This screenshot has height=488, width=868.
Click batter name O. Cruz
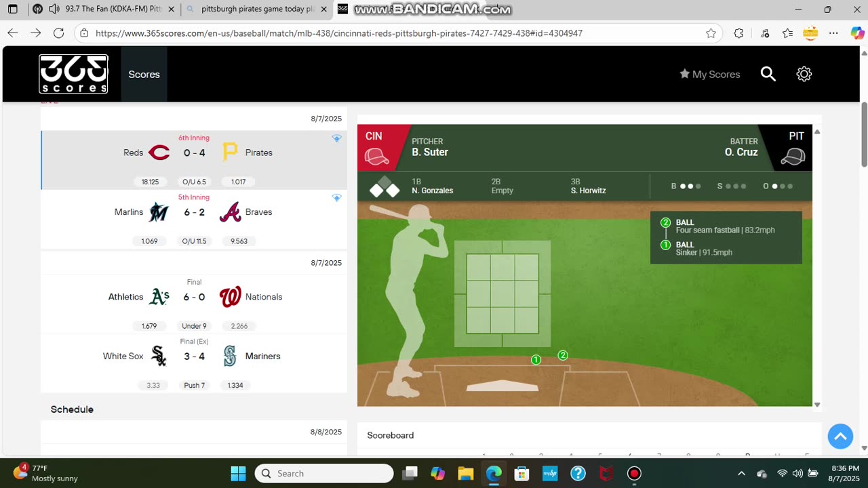click(x=741, y=152)
